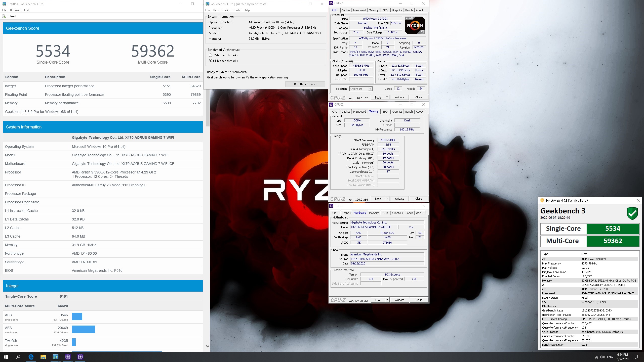Click the AES single-core score bar
Viewport: 644px width, 362px height.
77,316
